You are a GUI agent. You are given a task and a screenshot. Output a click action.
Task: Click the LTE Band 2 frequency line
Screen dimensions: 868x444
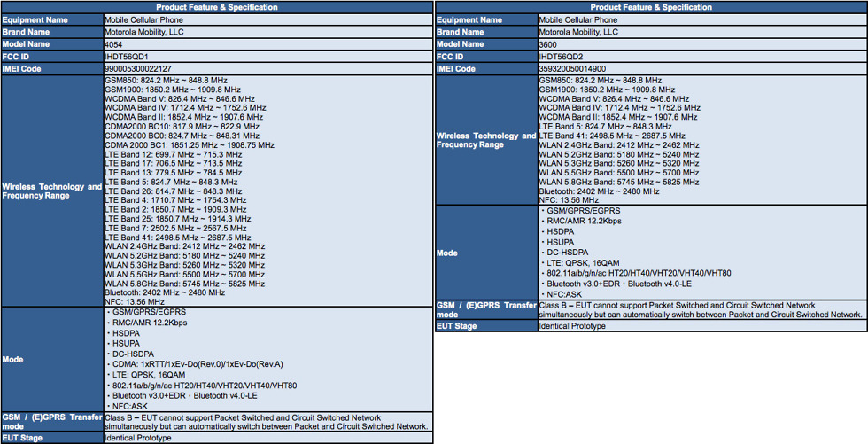[177, 209]
